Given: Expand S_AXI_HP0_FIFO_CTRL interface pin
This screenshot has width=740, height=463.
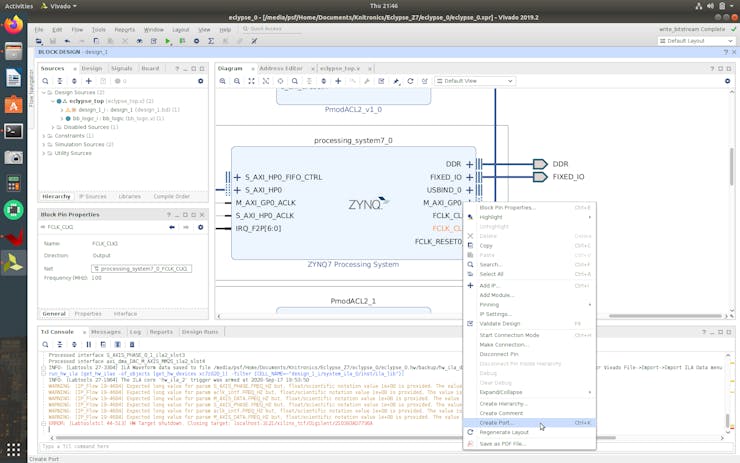Looking at the screenshot, I should (237, 177).
